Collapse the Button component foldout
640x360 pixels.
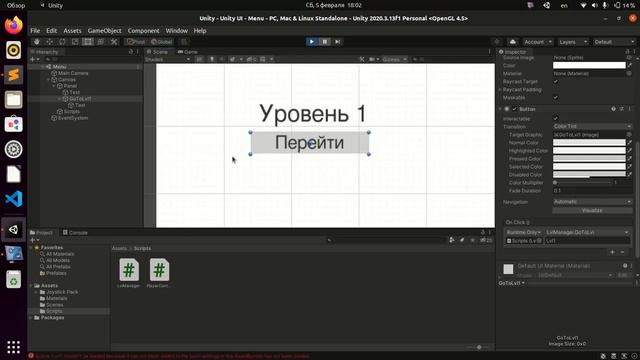tap(500, 109)
